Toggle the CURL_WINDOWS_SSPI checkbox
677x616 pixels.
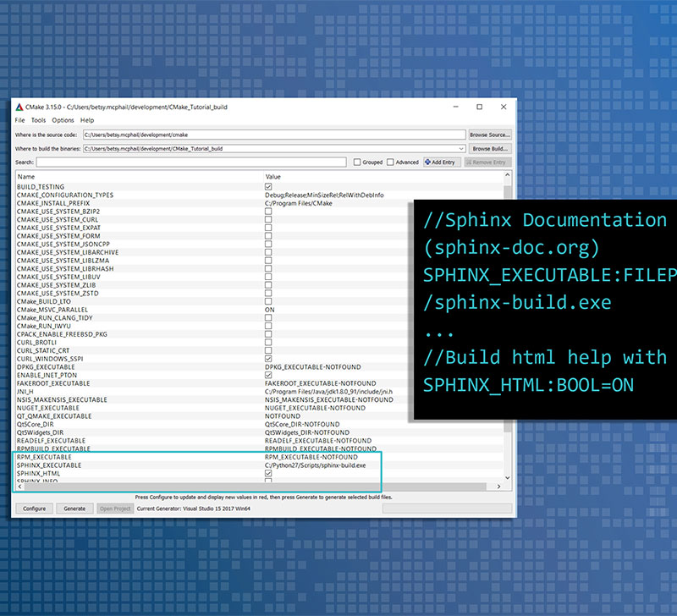268,359
